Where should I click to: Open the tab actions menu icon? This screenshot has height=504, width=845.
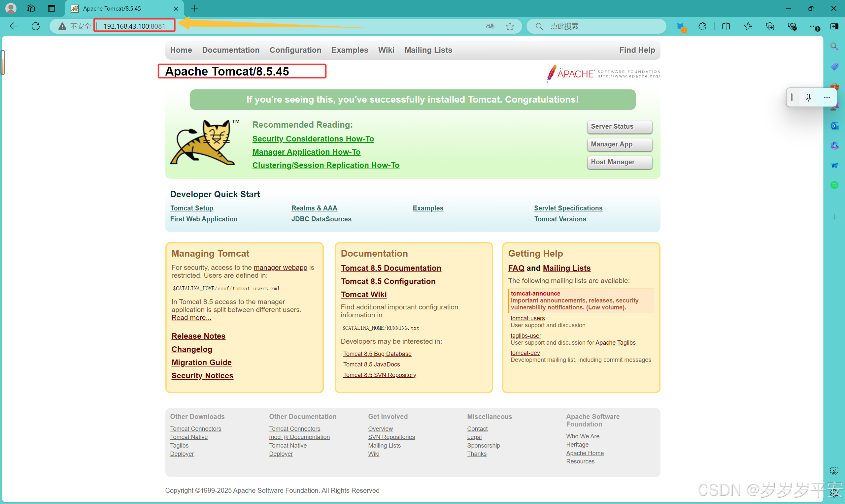(51, 8)
